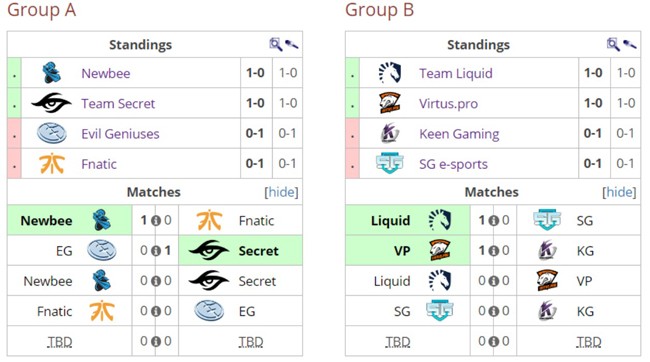This screenshot has width=650, height=362.
Task: Open the Keen Gaming team link
Action: pos(459,134)
